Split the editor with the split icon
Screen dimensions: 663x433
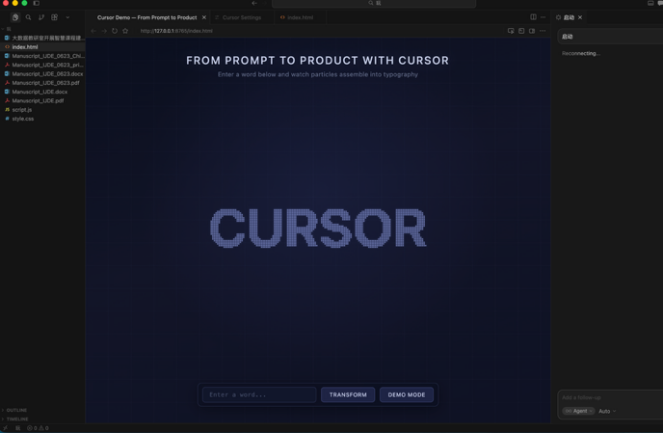533,17
